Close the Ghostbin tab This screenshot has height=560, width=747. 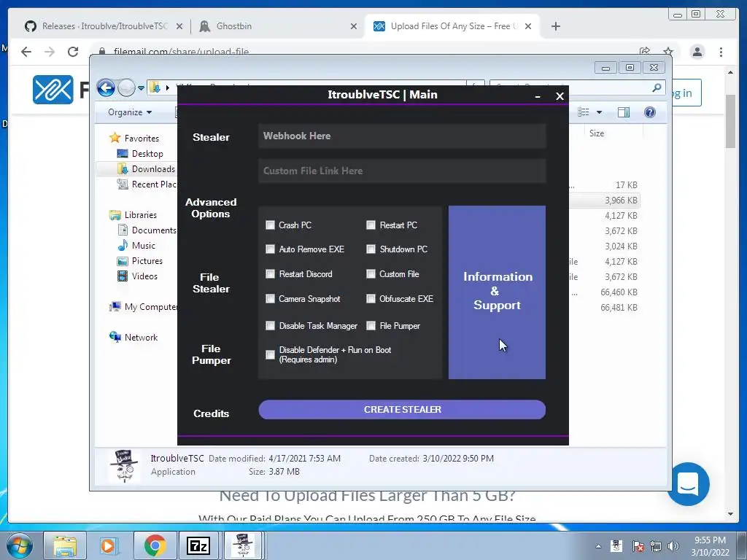pos(354,26)
